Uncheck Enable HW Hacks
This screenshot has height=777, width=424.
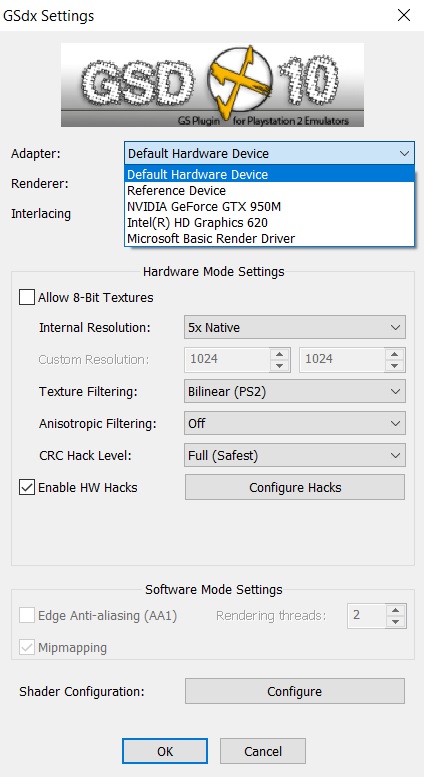[x=27, y=488]
